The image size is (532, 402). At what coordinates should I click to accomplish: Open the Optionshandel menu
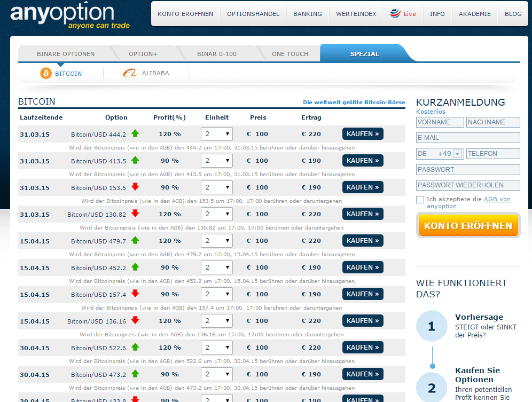[253, 14]
